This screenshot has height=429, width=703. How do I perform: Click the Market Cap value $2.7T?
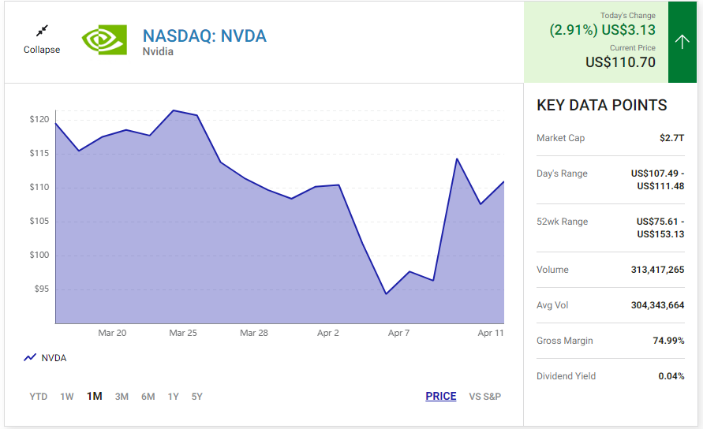672,138
